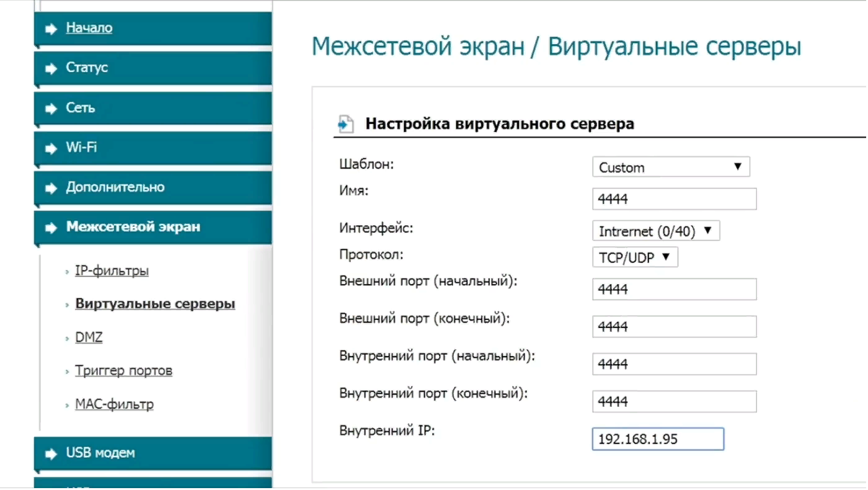Click the arrow icon beside Начало
Screen dimensions: 868x490
point(51,29)
